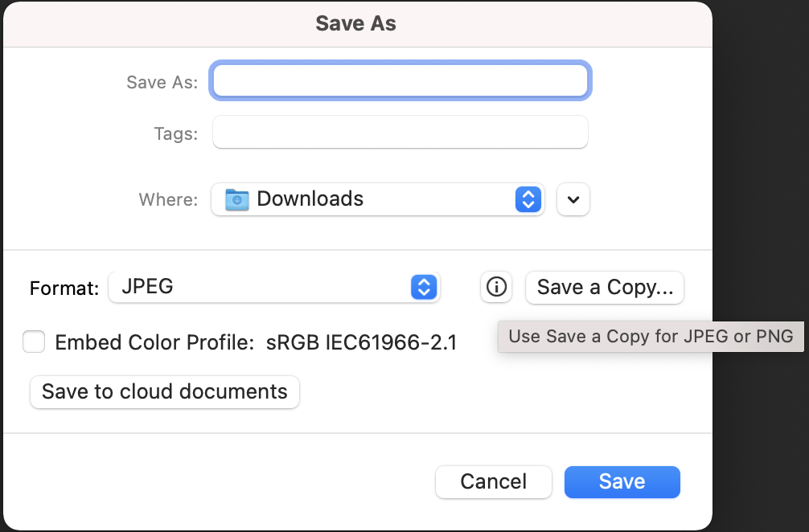
Task: Click blue arrows on the Format menu
Action: (x=424, y=287)
